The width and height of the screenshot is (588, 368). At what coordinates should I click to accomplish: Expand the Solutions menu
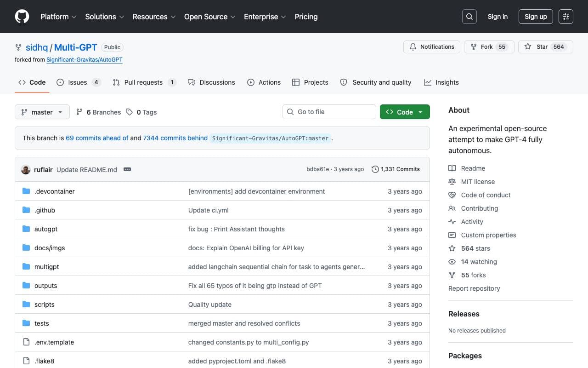pos(105,17)
